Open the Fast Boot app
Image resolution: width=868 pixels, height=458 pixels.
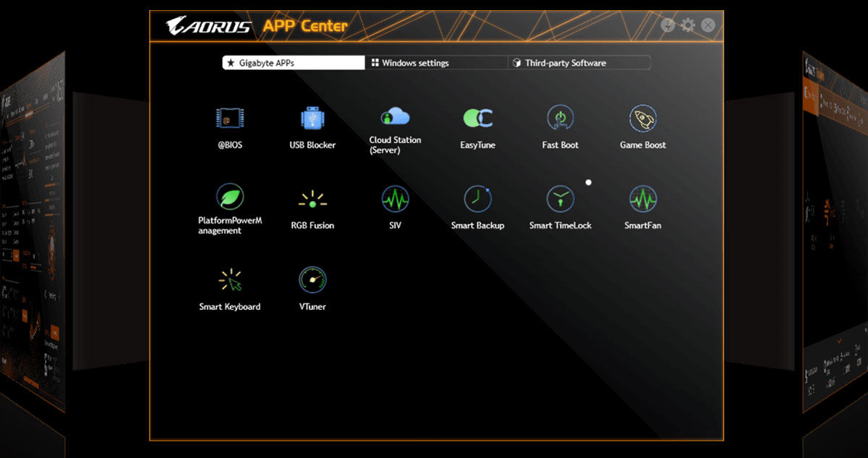pyautogui.click(x=560, y=118)
